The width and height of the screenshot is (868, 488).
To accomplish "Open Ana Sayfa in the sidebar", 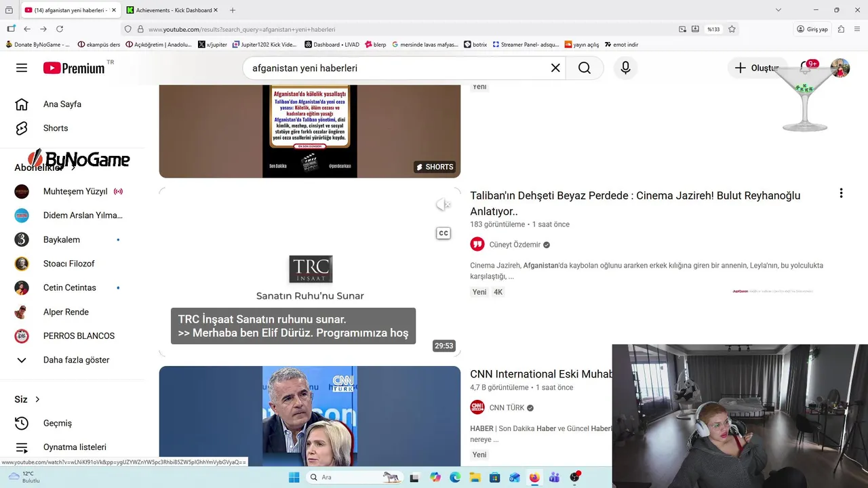I will click(62, 104).
